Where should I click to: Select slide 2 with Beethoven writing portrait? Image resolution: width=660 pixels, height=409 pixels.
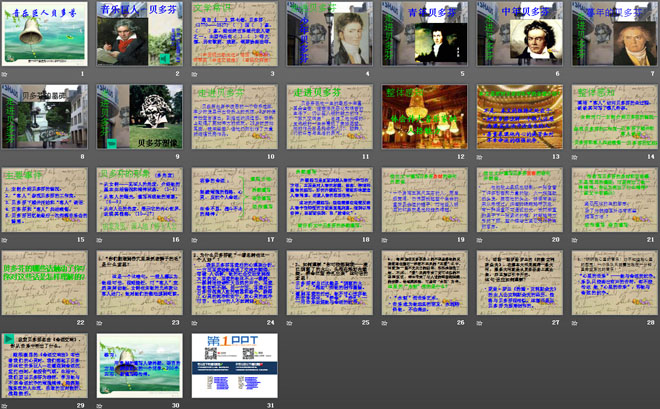pos(140,34)
